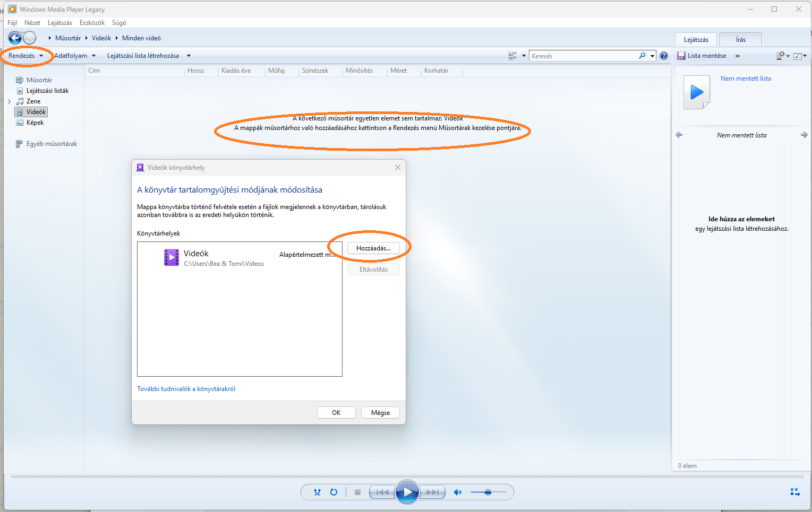Show hidden commands with the » chevron
812x512 pixels.
pyautogui.click(x=737, y=56)
